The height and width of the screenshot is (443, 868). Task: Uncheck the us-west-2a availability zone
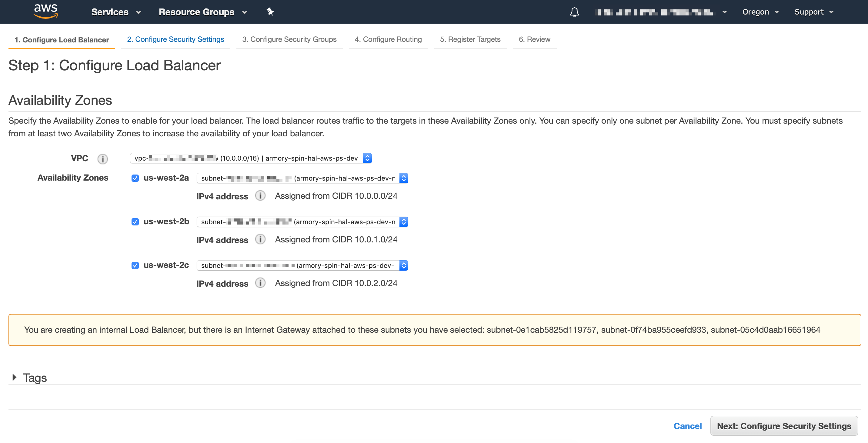pyautogui.click(x=135, y=178)
